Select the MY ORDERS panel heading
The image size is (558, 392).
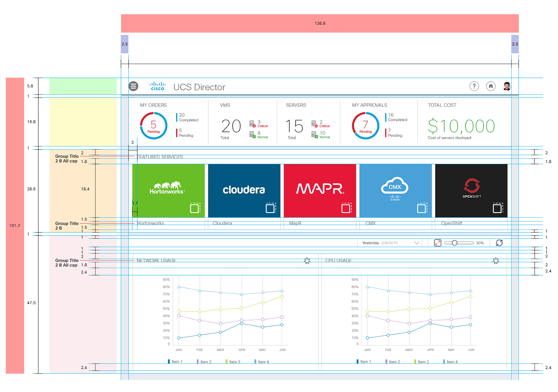[153, 105]
